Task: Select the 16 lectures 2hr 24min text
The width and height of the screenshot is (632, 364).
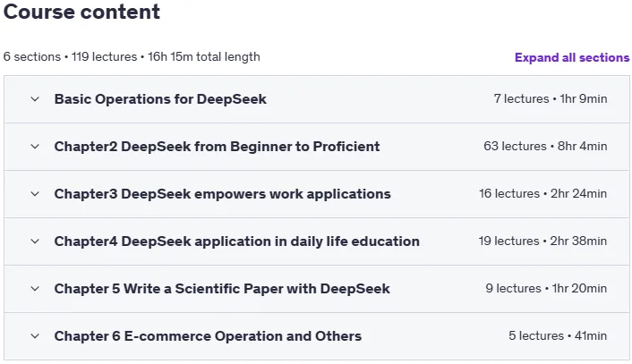Action: pos(542,194)
